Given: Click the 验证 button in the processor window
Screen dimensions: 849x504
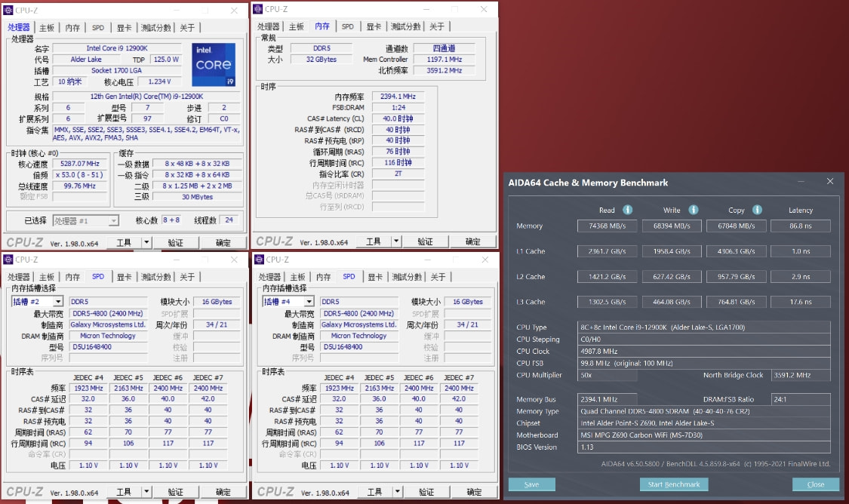Looking at the screenshot, I should (x=176, y=241).
